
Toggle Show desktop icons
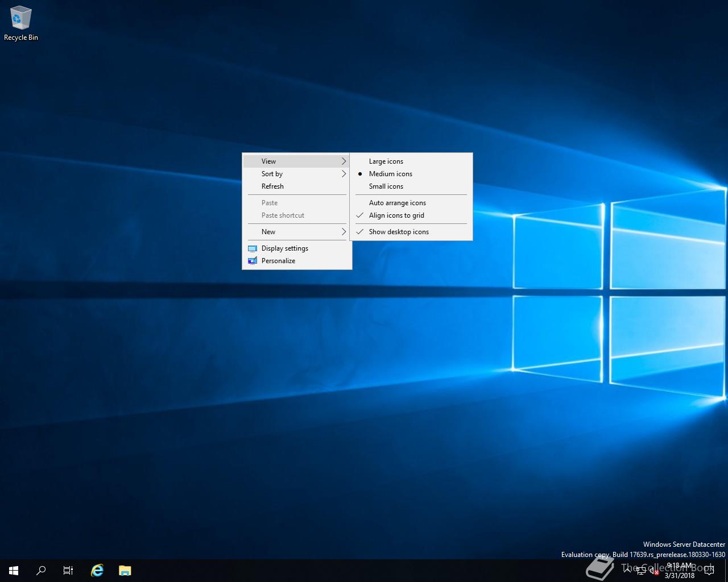411,232
